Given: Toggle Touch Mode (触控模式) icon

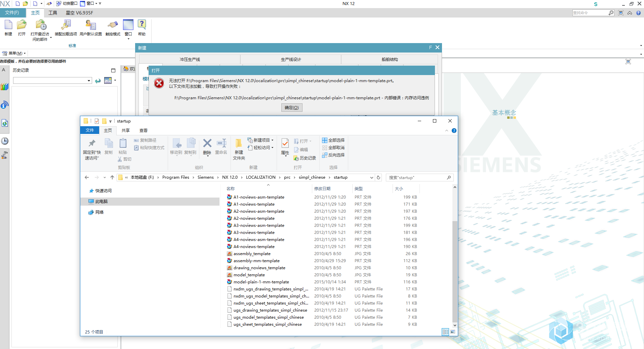Looking at the screenshot, I should 113,25.
